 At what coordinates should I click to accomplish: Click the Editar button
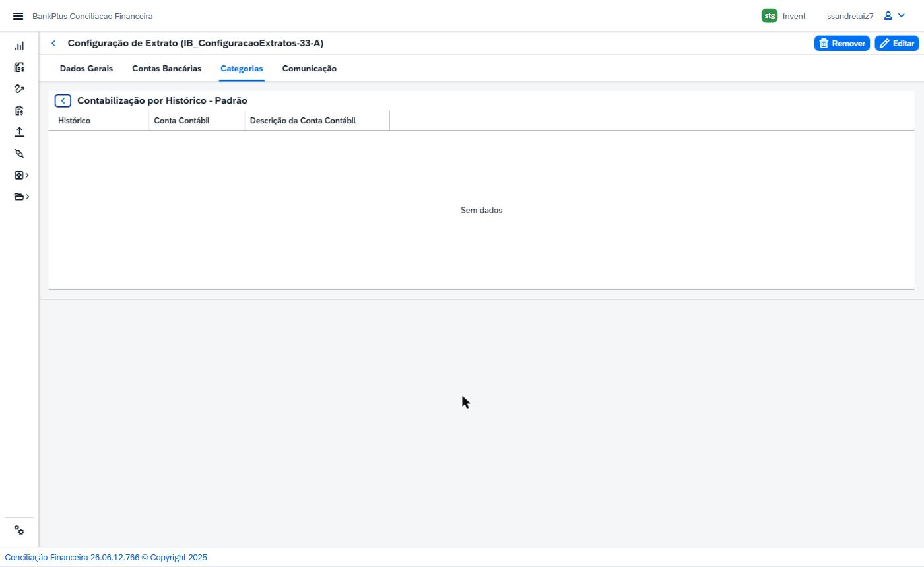pos(896,43)
